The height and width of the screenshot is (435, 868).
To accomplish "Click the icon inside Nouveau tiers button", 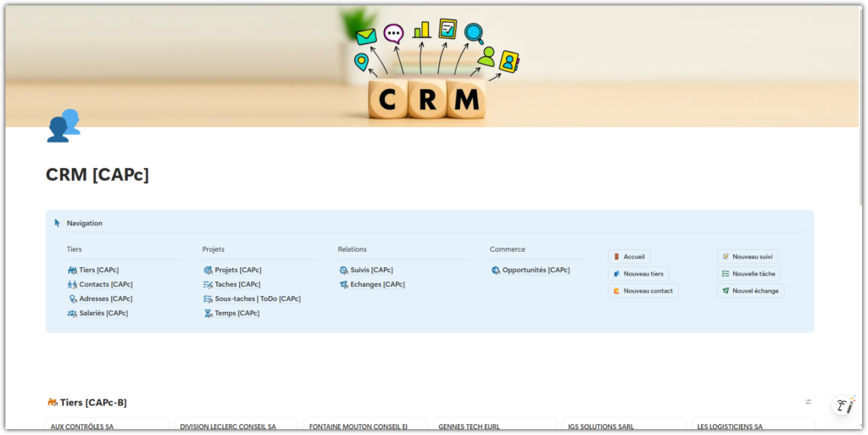I will 616,274.
